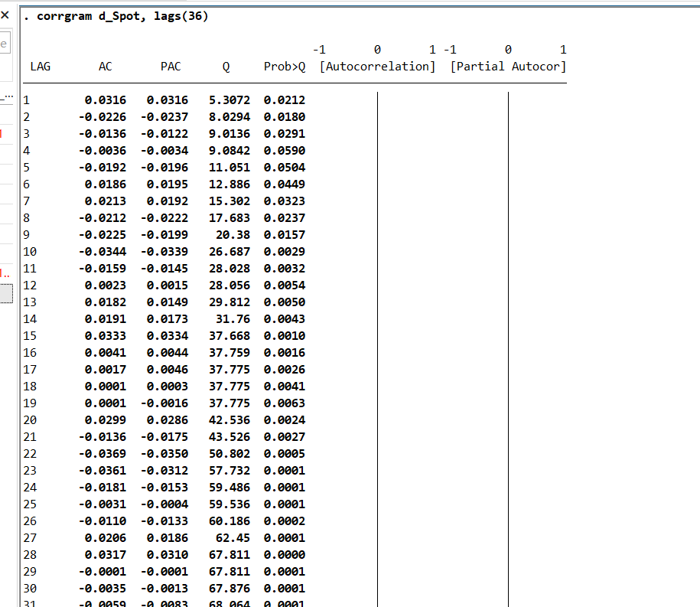
Task: Select AC value -0.0159 in lag 11
Action: (x=103, y=269)
